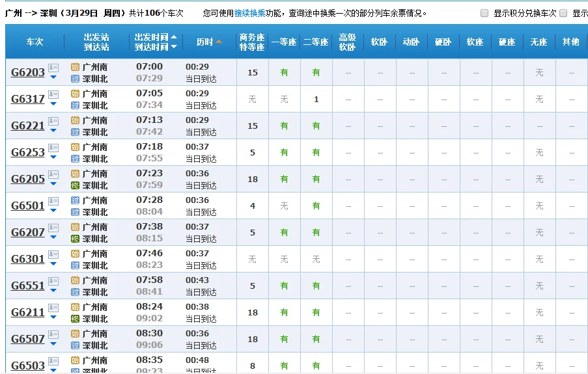Select the 商务座 count 4 for G6501

[x=253, y=206]
